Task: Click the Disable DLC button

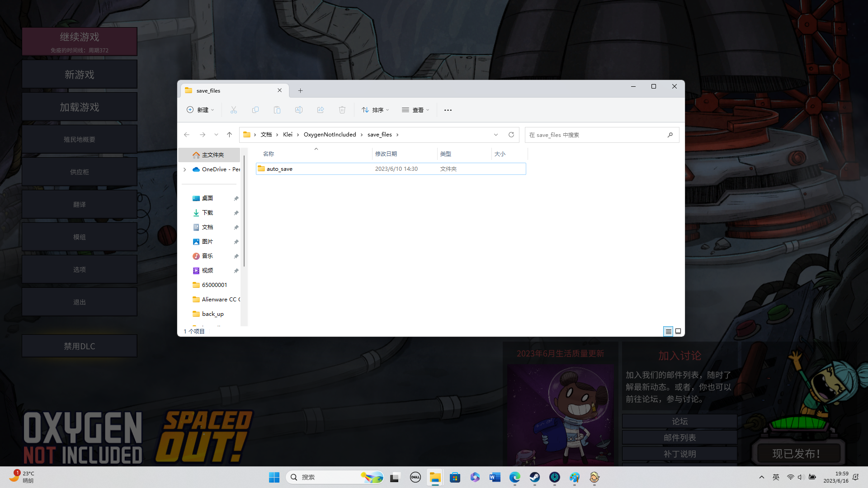Action: click(80, 346)
